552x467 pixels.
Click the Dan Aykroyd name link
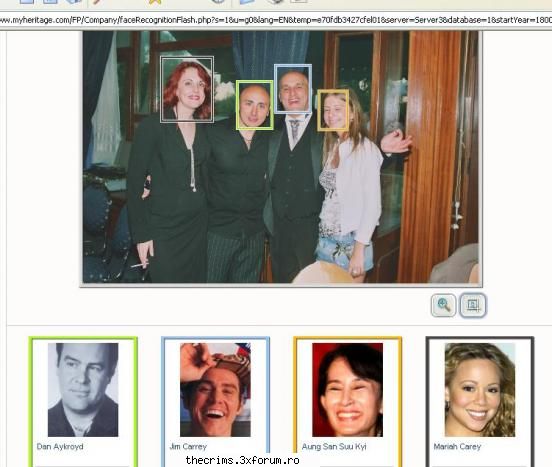tap(60, 447)
